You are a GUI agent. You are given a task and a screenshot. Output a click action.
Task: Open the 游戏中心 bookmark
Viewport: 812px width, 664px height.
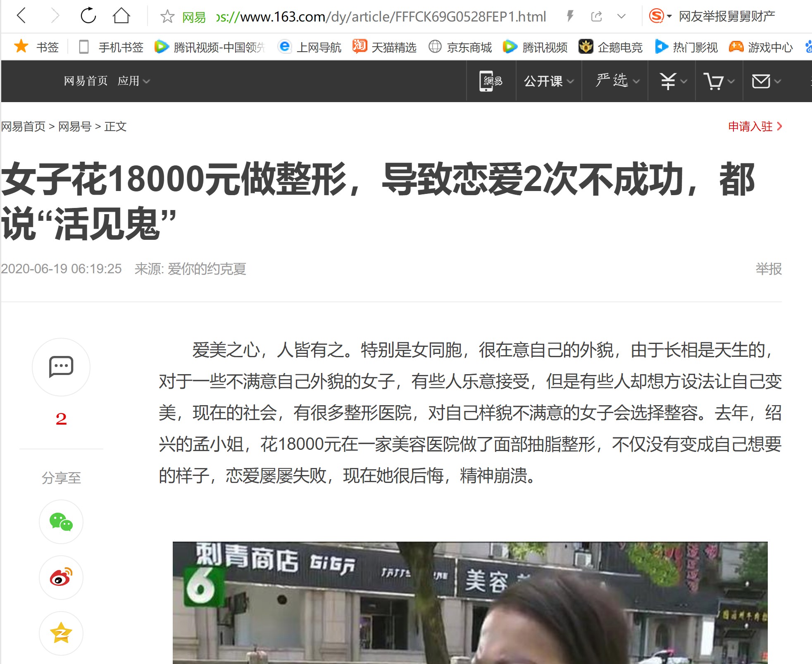[761, 47]
